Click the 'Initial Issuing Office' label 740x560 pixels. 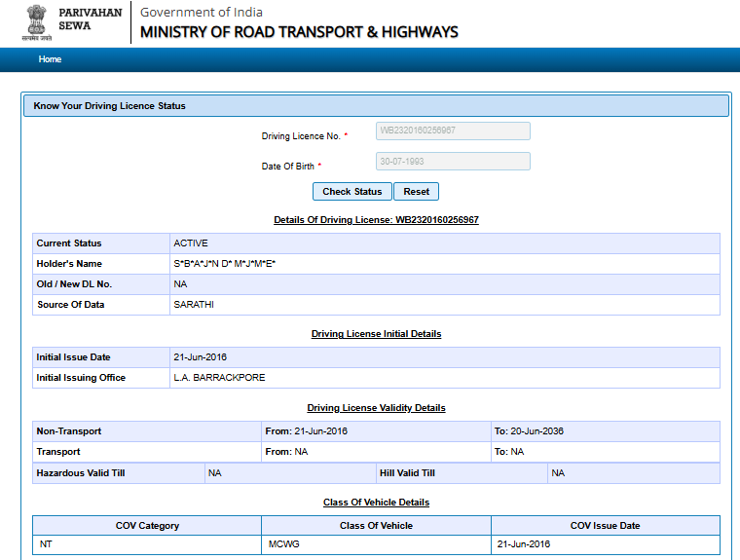click(81, 378)
